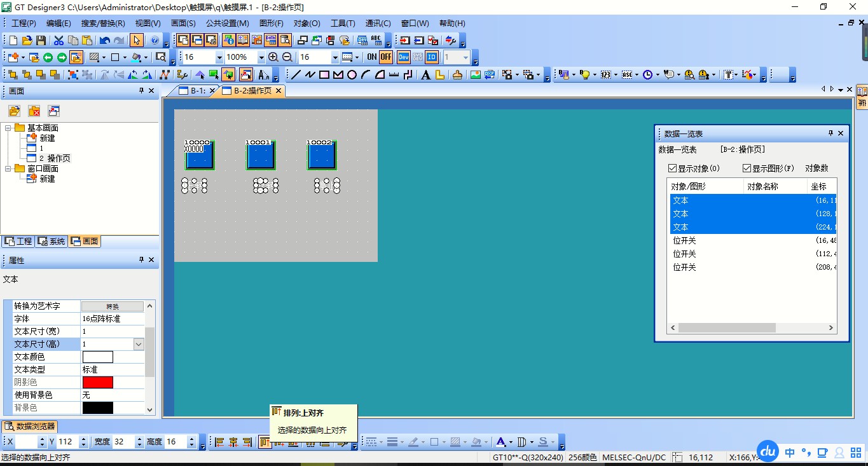Open the 数据浏览器 button
The height and width of the screenshot is (466, 868).
click(x=30, y=427)
